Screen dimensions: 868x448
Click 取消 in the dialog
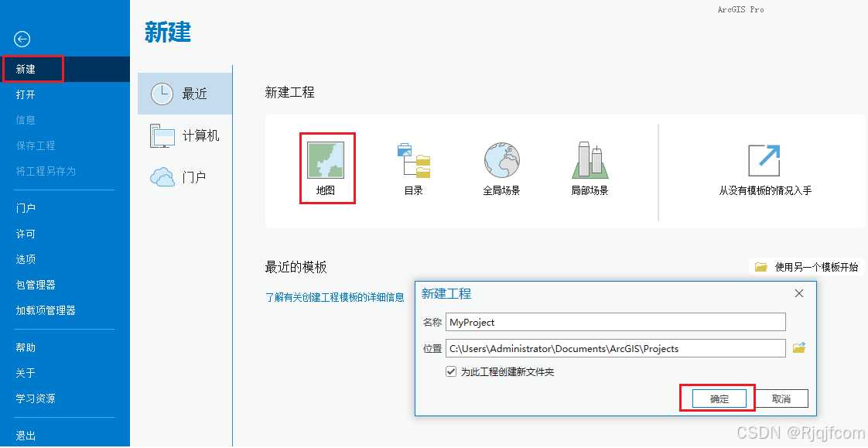point(781,398)
